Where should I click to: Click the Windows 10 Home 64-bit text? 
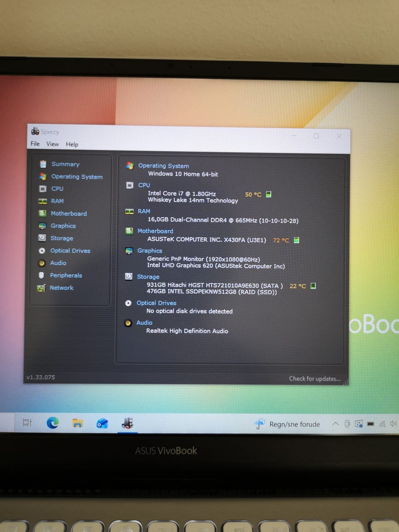tap(183, 174)
